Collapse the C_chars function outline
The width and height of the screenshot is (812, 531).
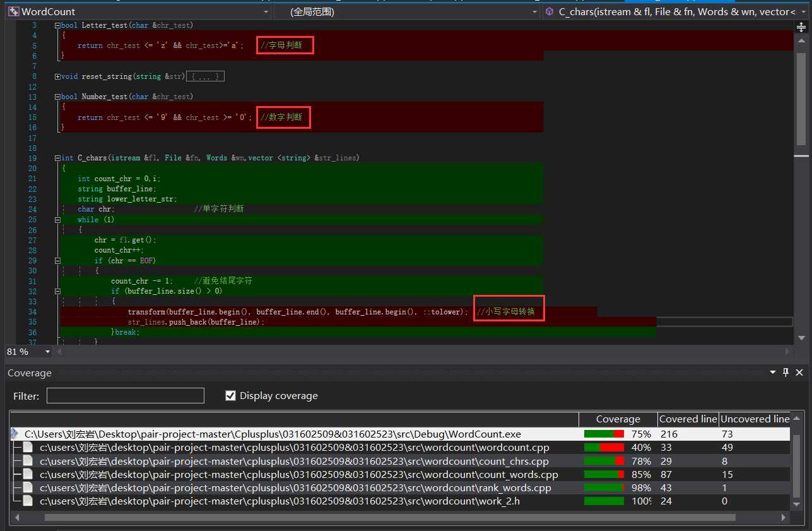point(57,158)
